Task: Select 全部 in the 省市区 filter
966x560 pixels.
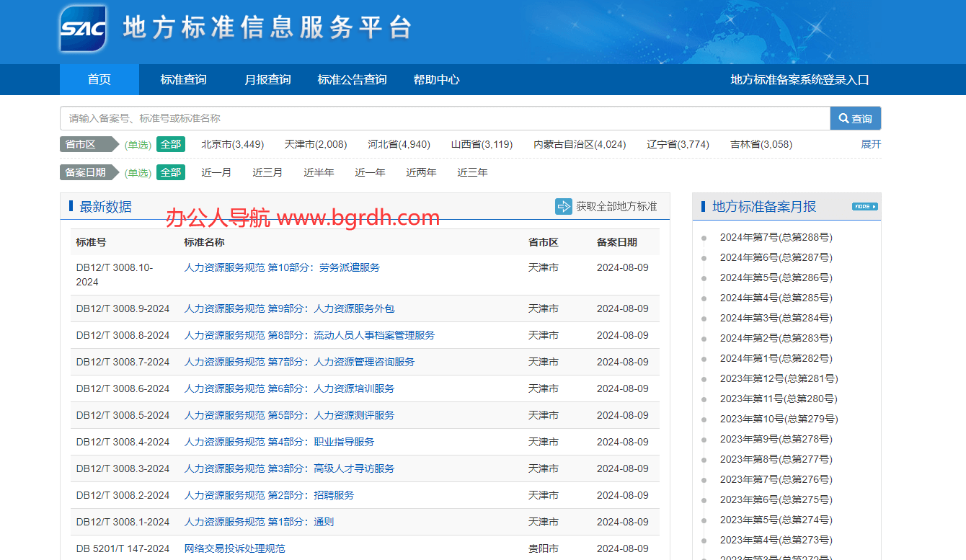Action: [x=171, y=144]
